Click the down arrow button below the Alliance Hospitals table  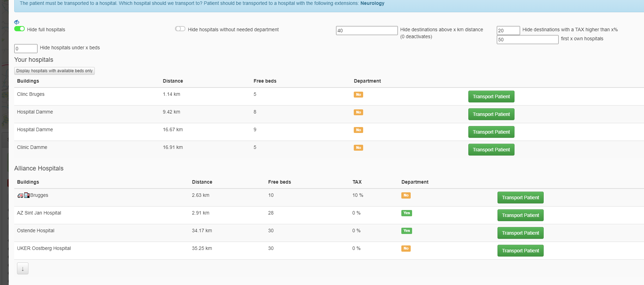[x=23, y=269]
